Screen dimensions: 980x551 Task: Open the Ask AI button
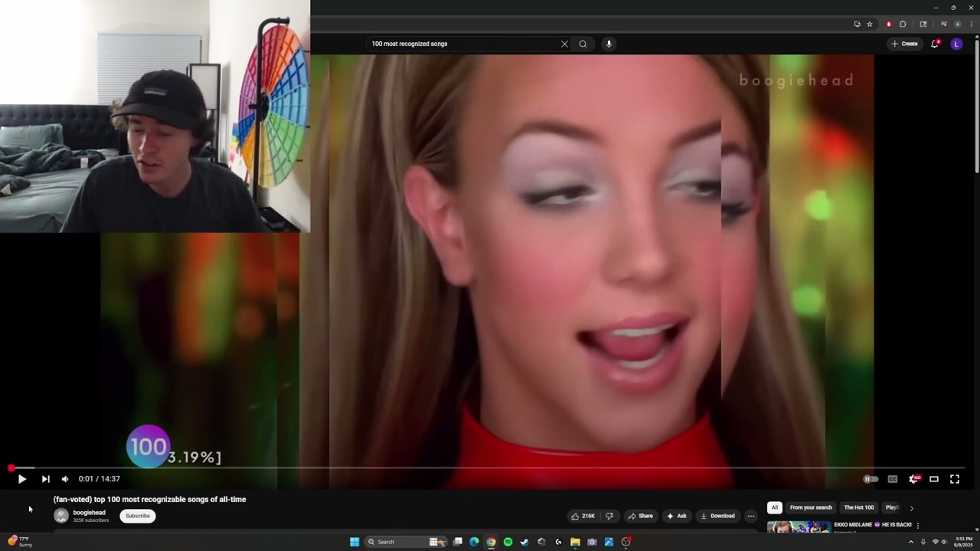coord(677,516)
